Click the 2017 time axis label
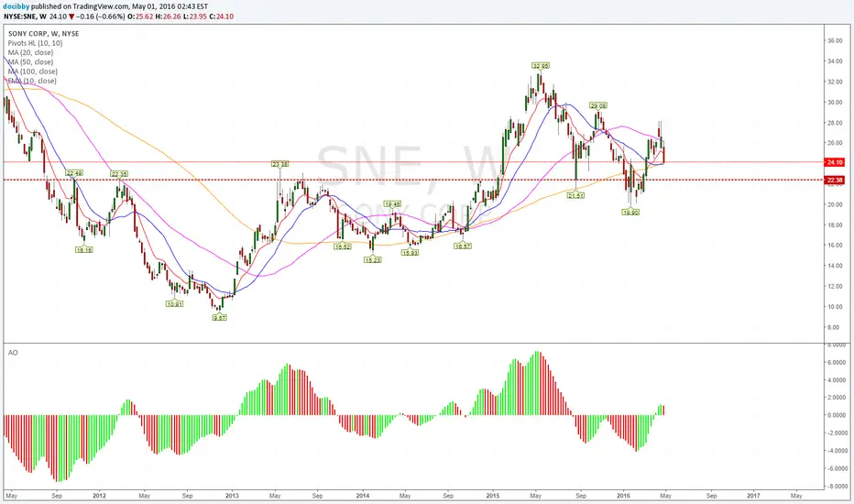This screenshot has height=504, width=854. [x=754, y=496]
